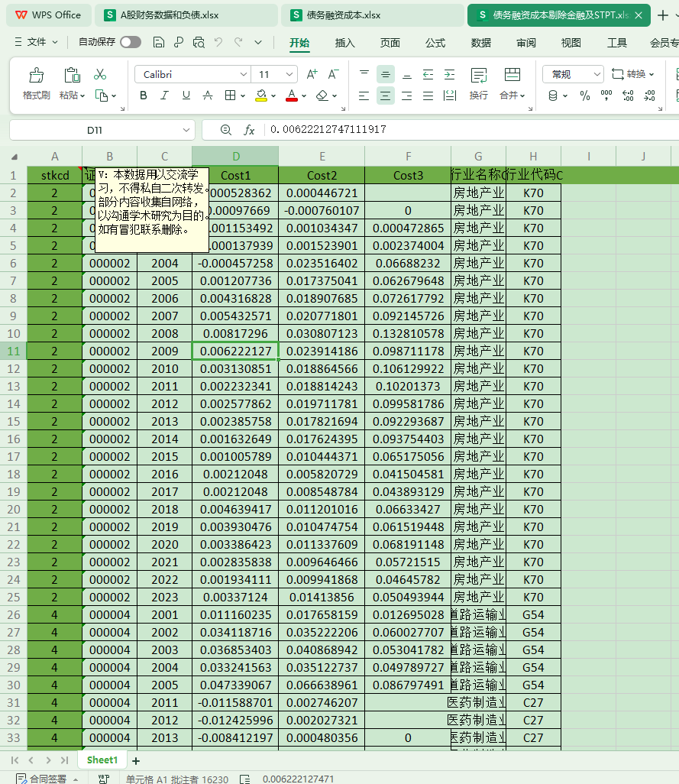
Task: Click the wrap text (换行) icon
Action: (479, 75)
